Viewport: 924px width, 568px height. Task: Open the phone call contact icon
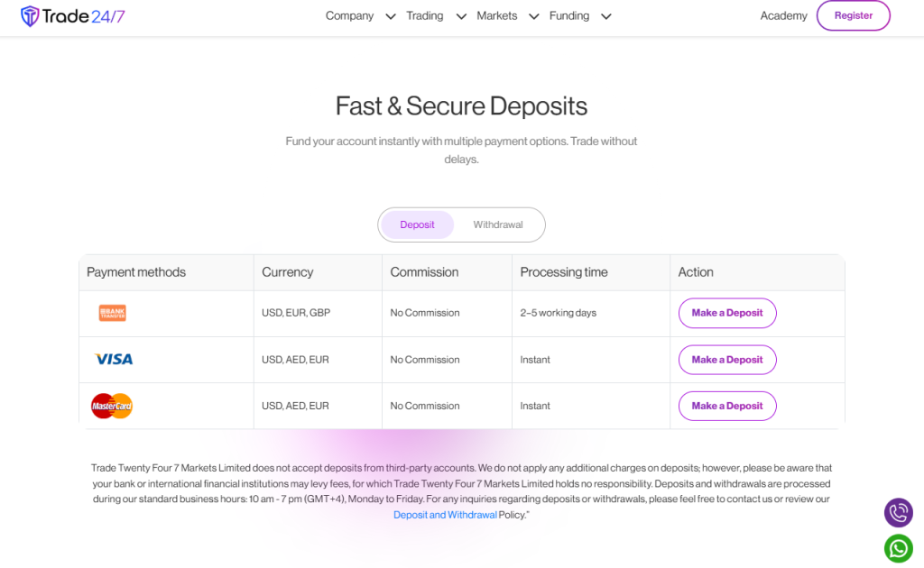[898, 513]
